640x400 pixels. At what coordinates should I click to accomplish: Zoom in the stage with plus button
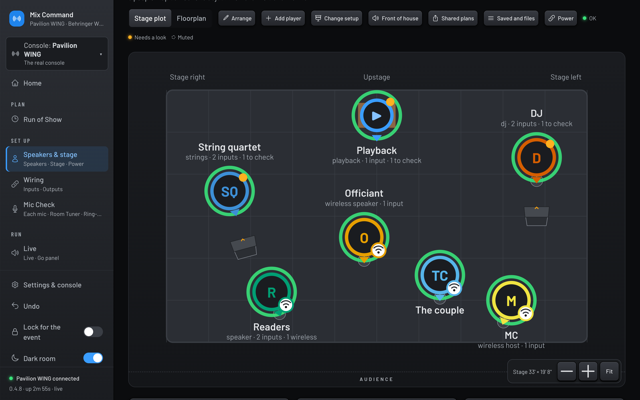pyautogui.click(x=588, y=371)
